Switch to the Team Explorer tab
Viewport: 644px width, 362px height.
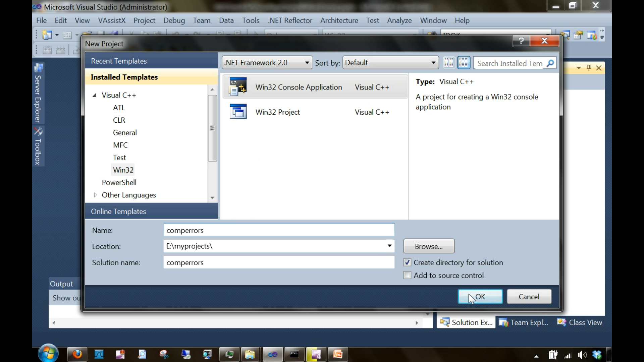click(524, 322)
